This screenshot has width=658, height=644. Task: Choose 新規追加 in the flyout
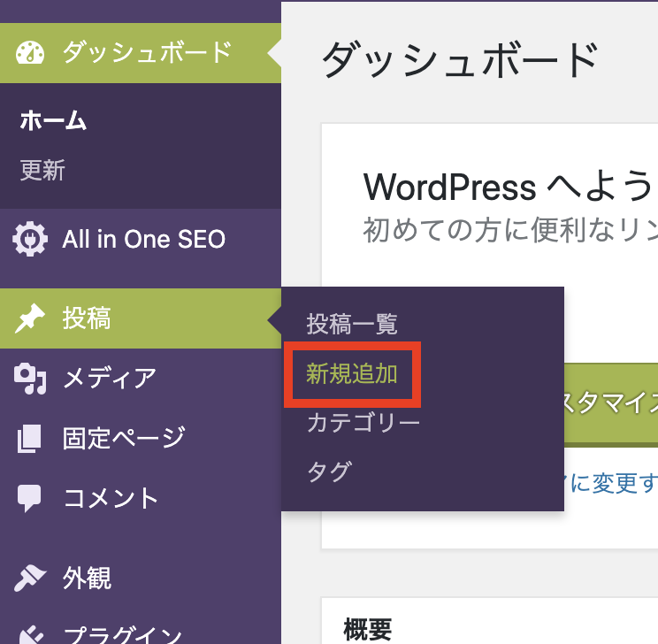point(352,373)
